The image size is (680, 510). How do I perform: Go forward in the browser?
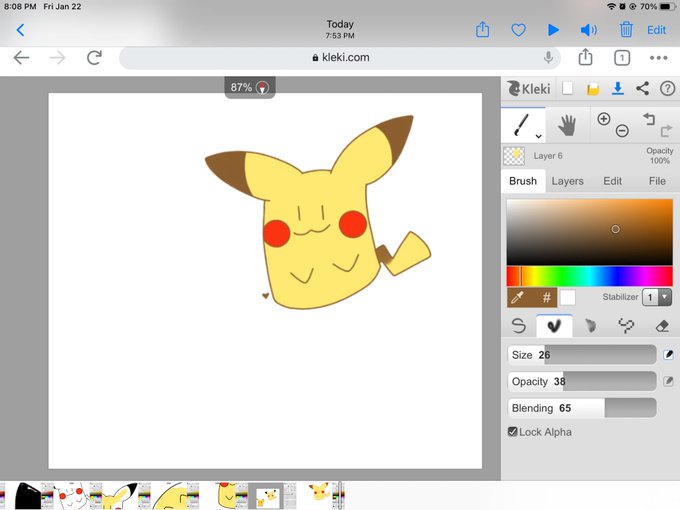click(x=57, y=58)
